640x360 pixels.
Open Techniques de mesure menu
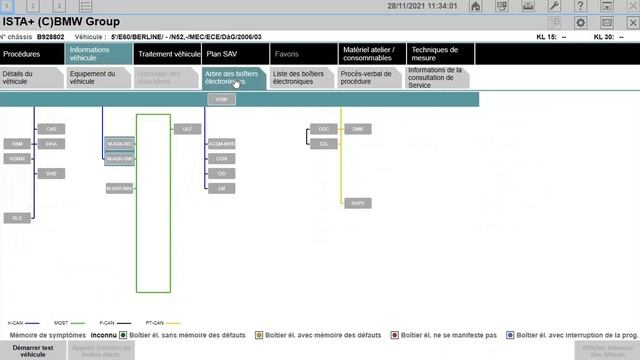pyautogui.click(x=440, y=54)
